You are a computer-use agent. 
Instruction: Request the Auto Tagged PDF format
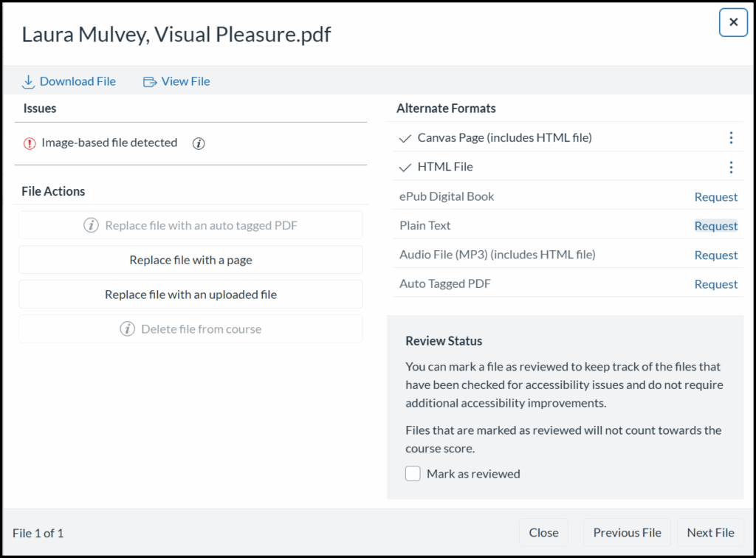pyautogui.click(x=715, y=283)
